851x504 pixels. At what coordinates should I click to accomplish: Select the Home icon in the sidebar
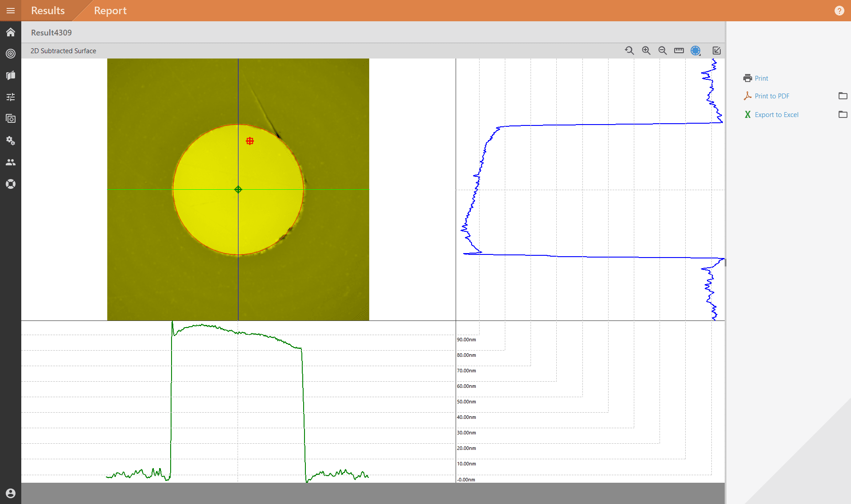[11, 32]
